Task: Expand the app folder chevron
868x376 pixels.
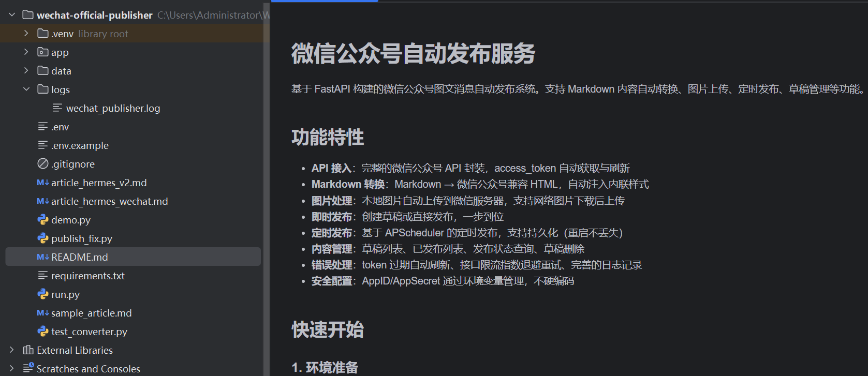Action: [26, 52]
